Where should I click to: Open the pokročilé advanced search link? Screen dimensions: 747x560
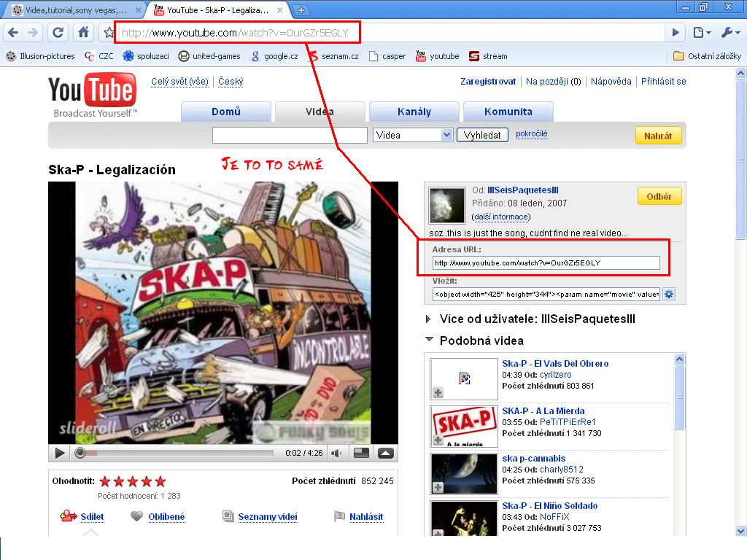(x=532, y=134)
